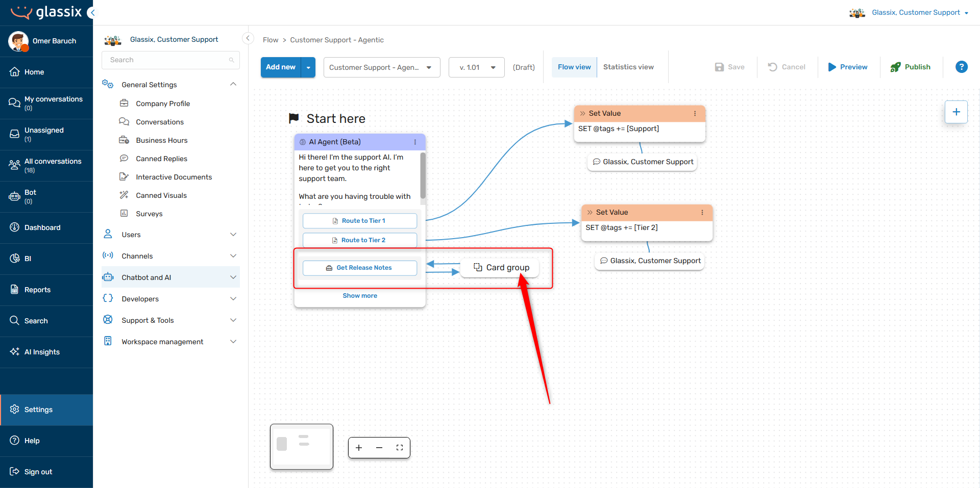Screen dimensions: 980x488
Task: Click the plus button on canvas corner
Action: (957, 112)
